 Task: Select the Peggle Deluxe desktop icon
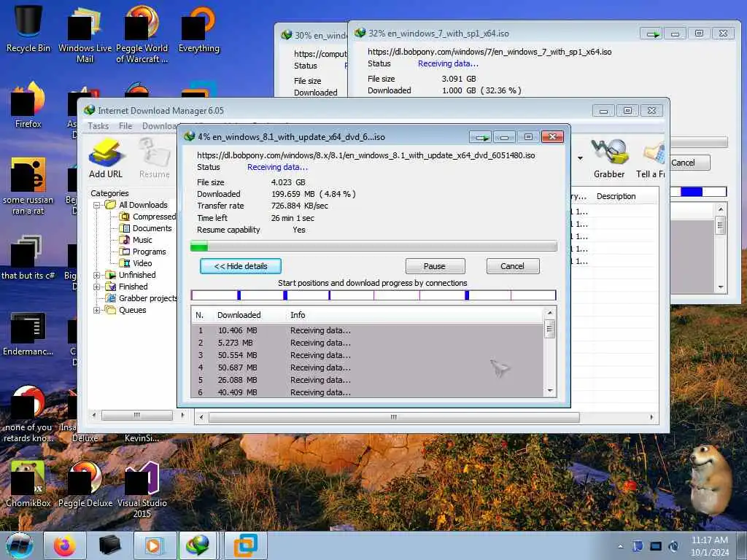pos(85,484)
